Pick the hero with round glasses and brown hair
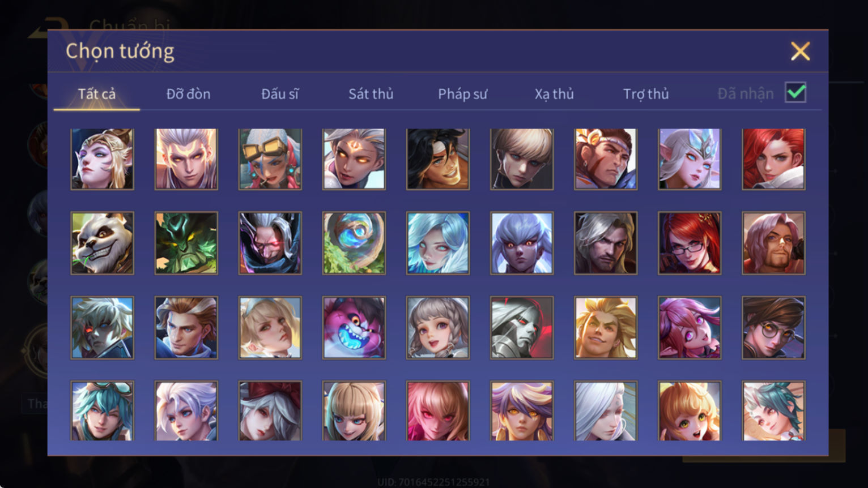 tap(773, 328)
